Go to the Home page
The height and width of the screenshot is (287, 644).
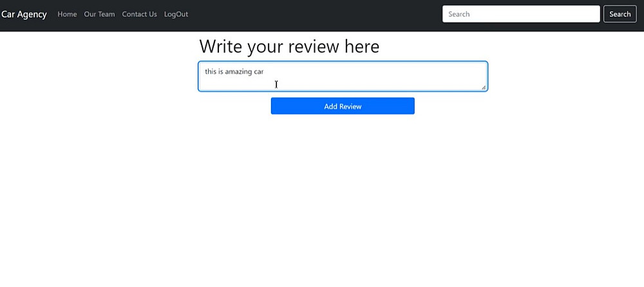point(67,14)
